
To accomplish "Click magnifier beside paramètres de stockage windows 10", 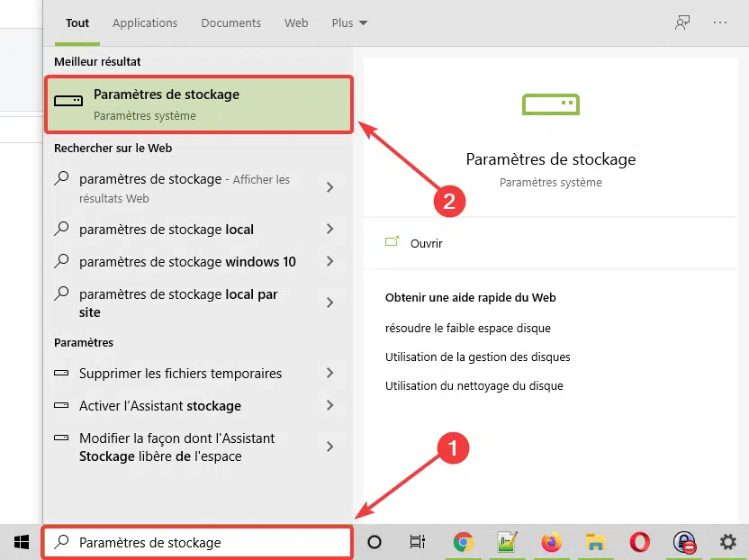I will tap(61, 261).
